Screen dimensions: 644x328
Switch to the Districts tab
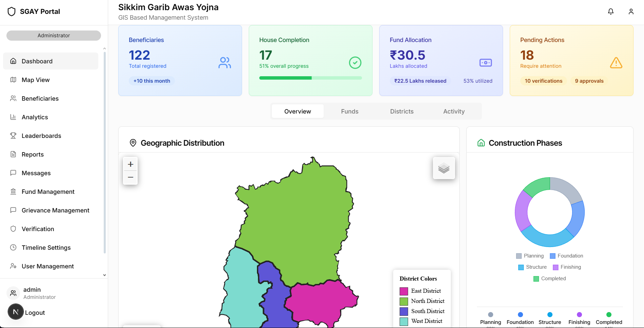point(401,111)
